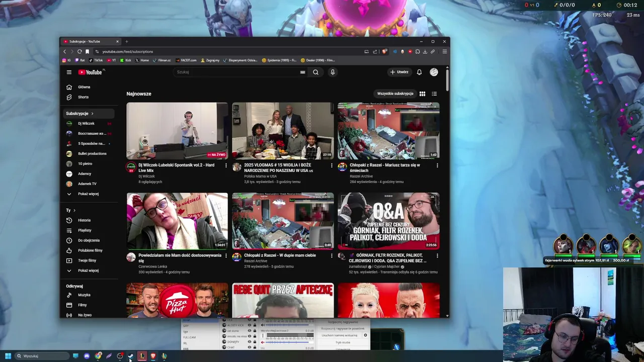Open the YouTube hamburger guide menu
Screen dimensions: 644x362
tap(69, 72)
